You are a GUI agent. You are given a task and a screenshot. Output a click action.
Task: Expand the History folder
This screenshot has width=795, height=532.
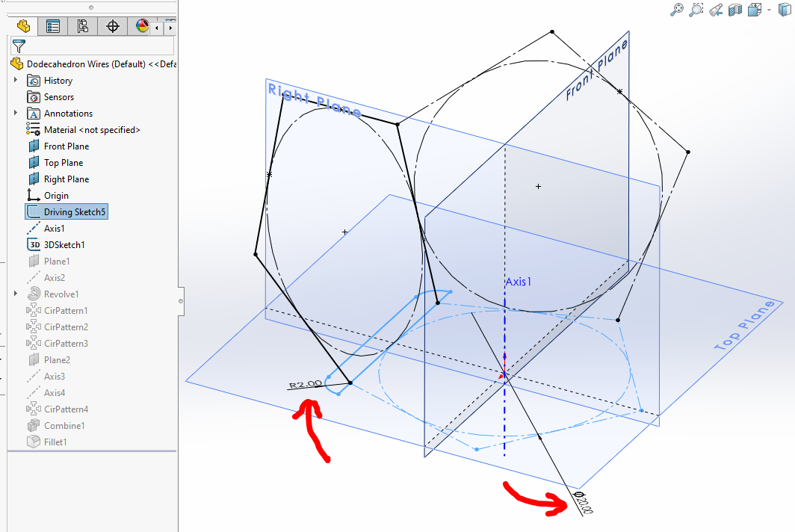point(16,80)
